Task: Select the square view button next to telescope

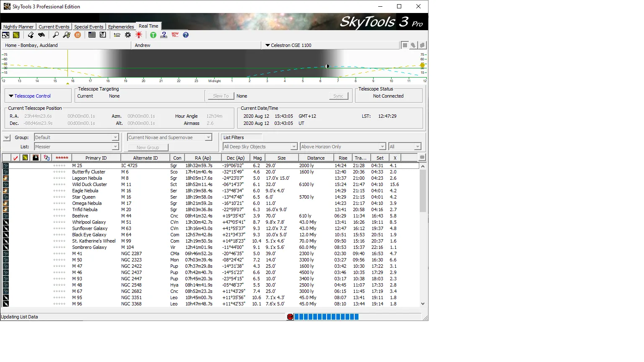Action: pos(405,45)
